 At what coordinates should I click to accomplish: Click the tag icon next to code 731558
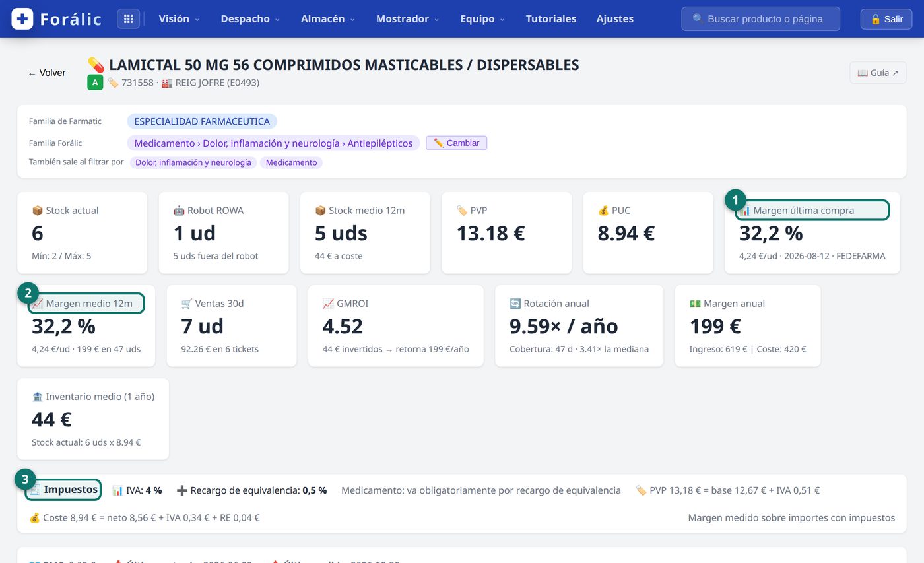113,83
